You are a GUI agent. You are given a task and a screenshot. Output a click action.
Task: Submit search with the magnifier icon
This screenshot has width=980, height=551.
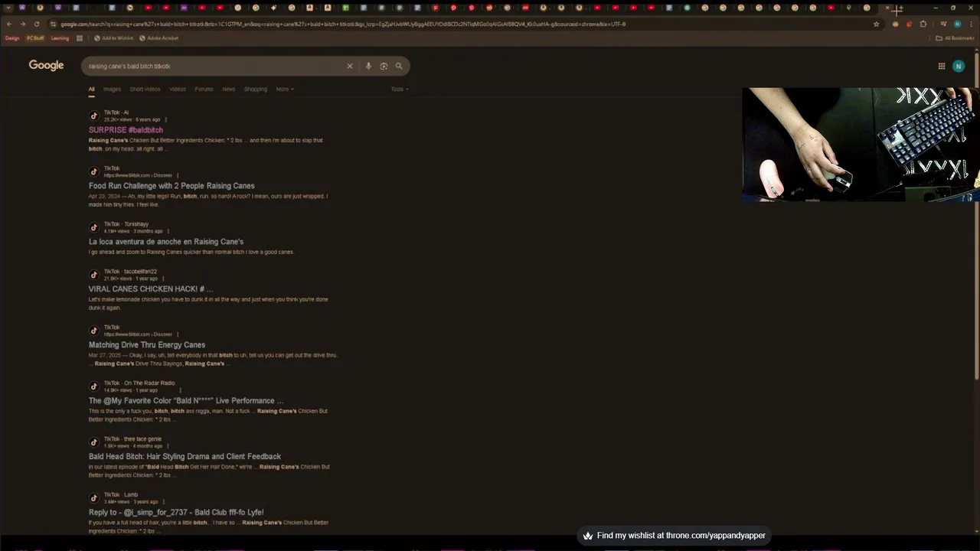pyautogui.click(x=399, y=66)
